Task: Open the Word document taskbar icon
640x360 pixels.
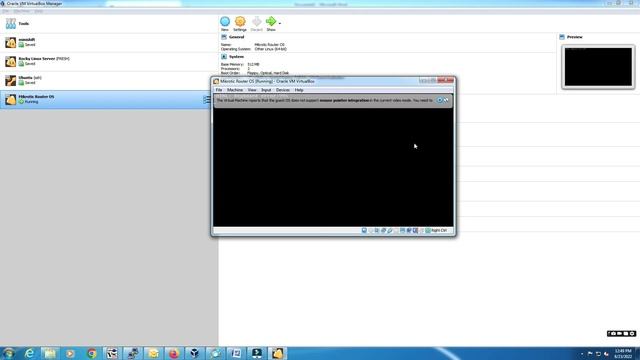Action: click(x=236, y=353)
